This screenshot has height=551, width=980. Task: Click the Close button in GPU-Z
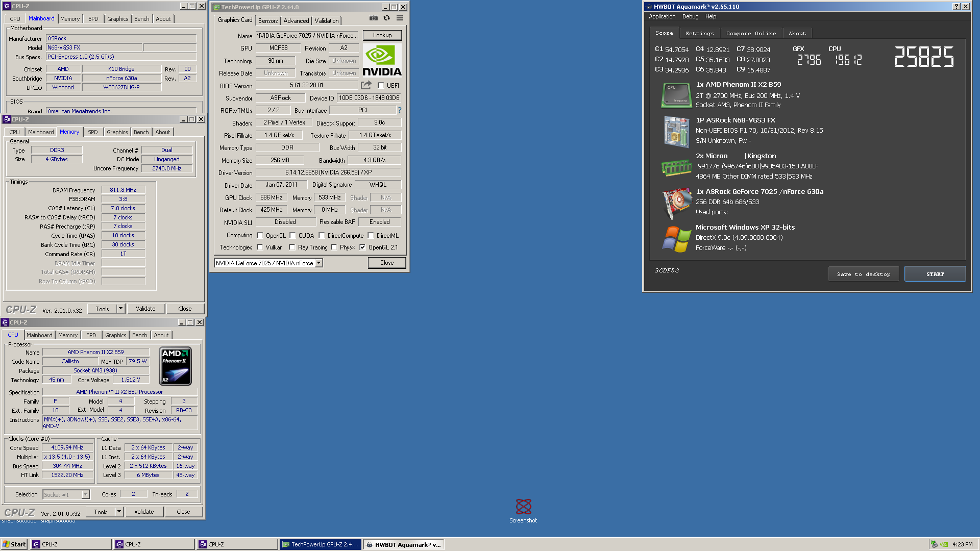click(x=387, y=263)
